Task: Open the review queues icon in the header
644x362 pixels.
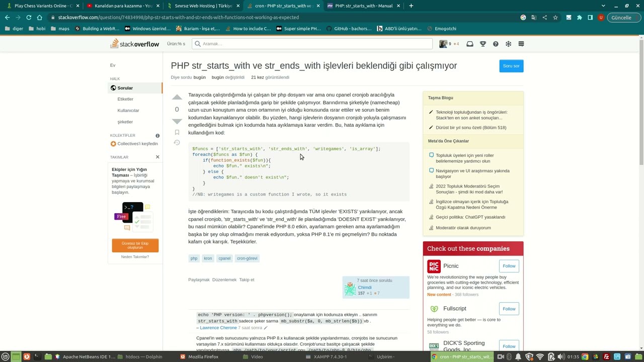Action: click(x=508, y=44)
